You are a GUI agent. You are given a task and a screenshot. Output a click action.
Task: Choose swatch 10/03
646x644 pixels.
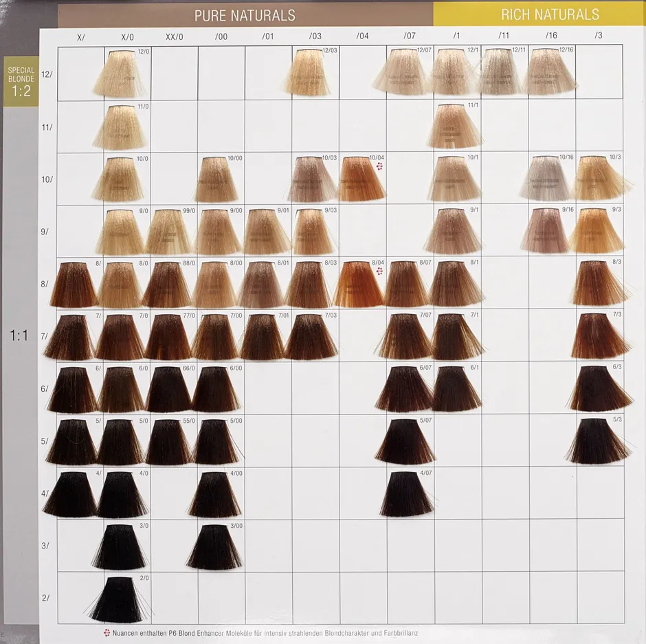[x=312, y=179]
